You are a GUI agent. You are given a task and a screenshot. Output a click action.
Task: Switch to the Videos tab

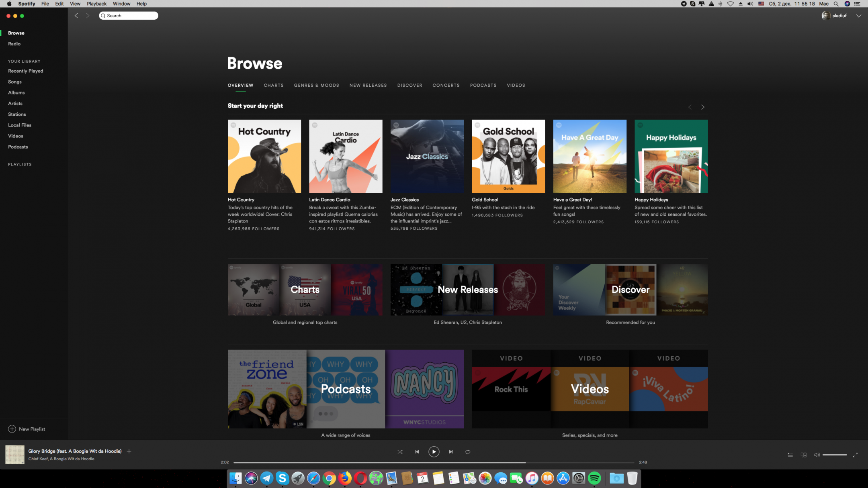point(516,85)
